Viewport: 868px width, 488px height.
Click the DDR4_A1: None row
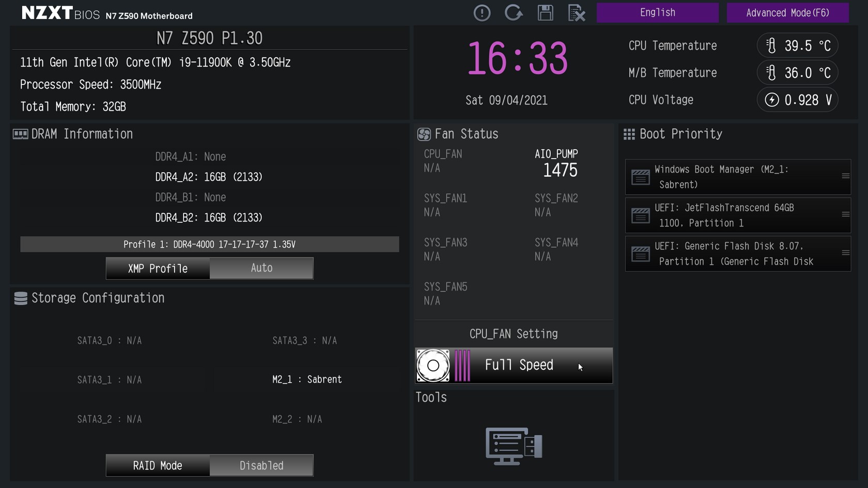[191, 156]
